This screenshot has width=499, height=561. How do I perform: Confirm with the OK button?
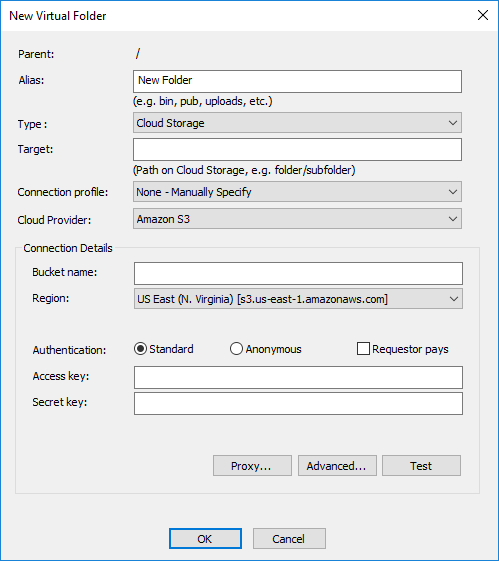(205, 539)
